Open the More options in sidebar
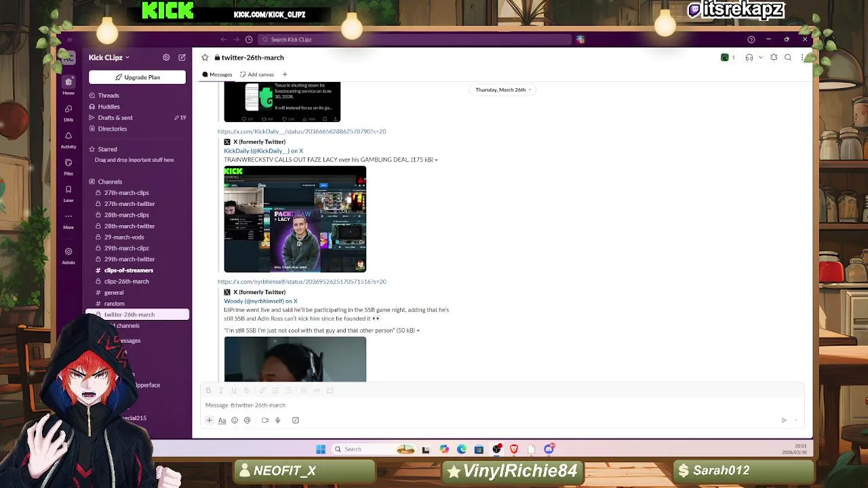The width and height of the screenshot is (868, 488). coord(68,220)
